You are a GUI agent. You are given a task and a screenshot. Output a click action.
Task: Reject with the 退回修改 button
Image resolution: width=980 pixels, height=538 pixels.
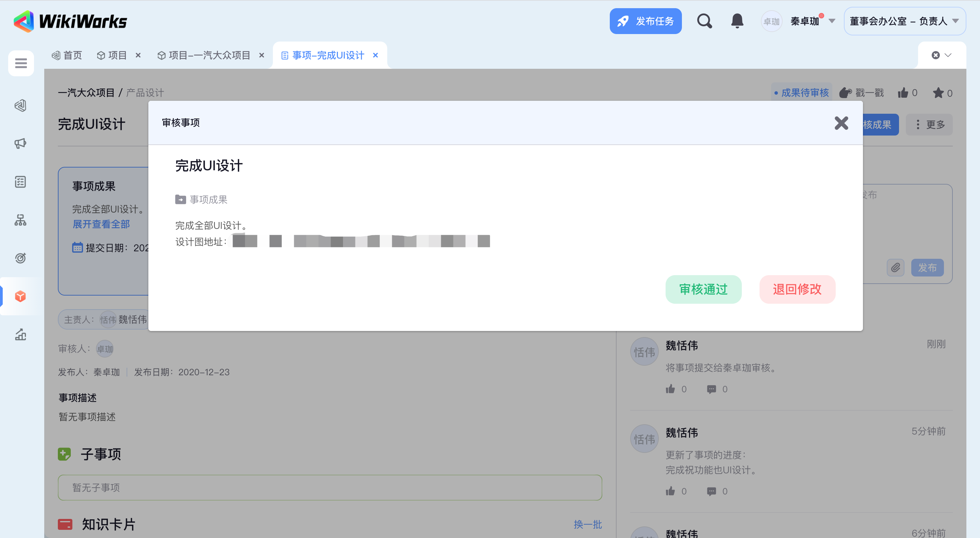point(797,289)
